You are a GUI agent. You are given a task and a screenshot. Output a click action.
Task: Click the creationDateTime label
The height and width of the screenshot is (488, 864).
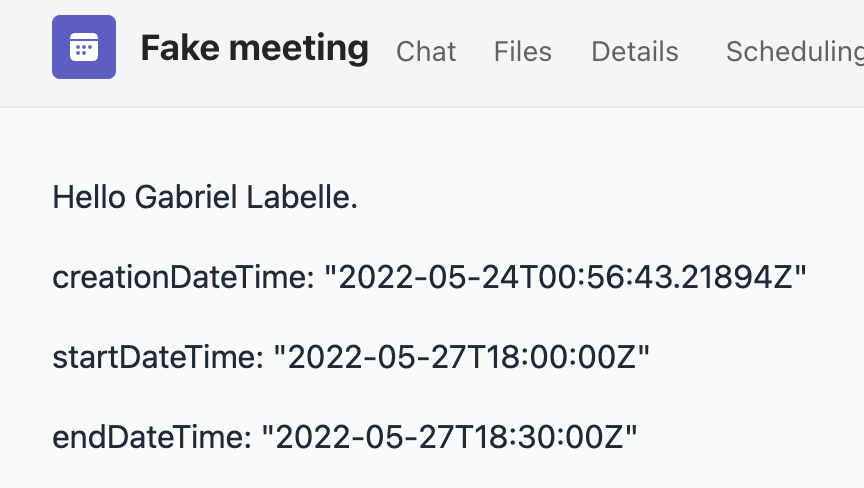183,277
